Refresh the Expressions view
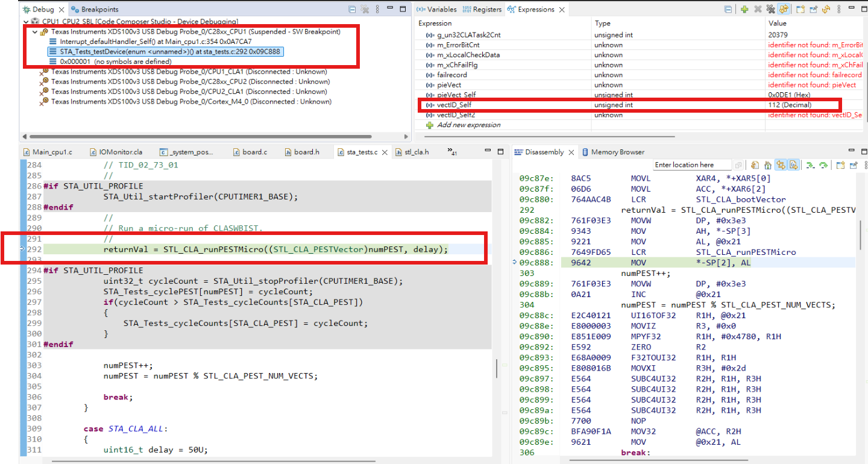868x464 pixels. tap(826, 10)
